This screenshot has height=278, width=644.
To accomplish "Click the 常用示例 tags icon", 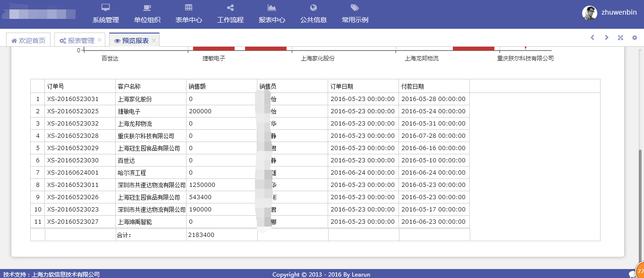I will pos(355,8).
